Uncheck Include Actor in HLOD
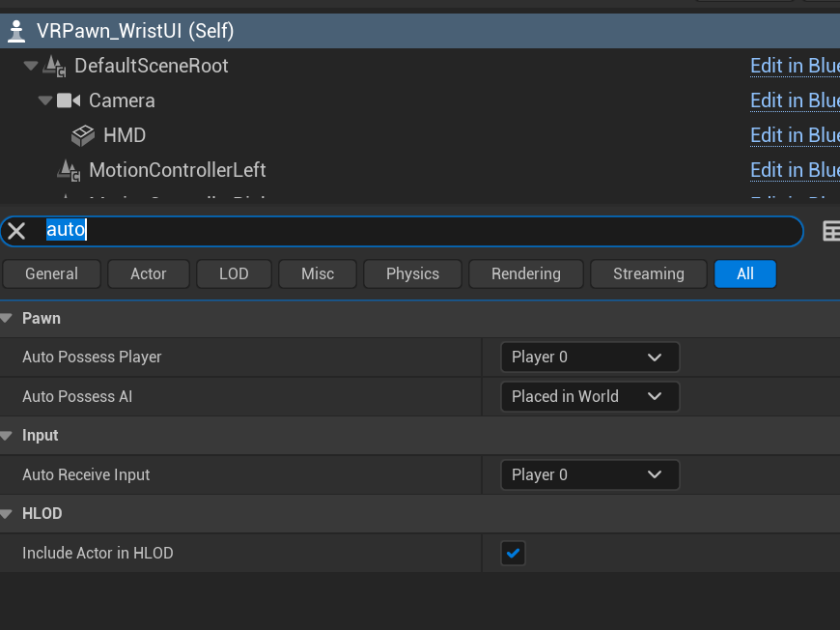840x630 pixels. [513, 554]
